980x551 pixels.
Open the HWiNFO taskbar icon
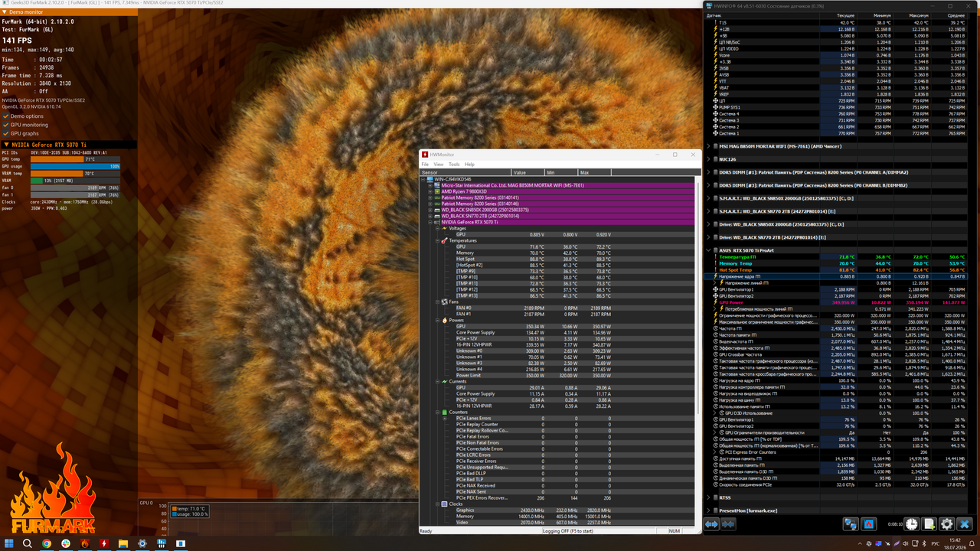[162, 543]
